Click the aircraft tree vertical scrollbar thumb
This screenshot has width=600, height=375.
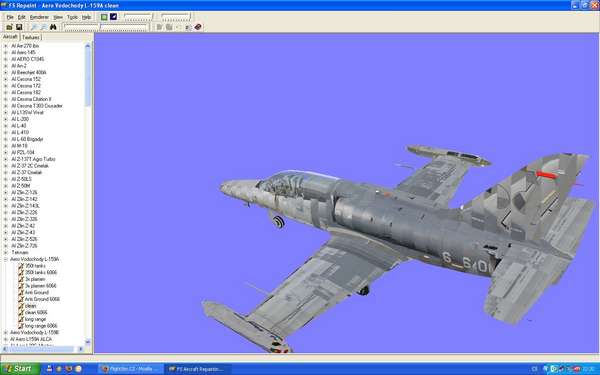click(88, 77)
